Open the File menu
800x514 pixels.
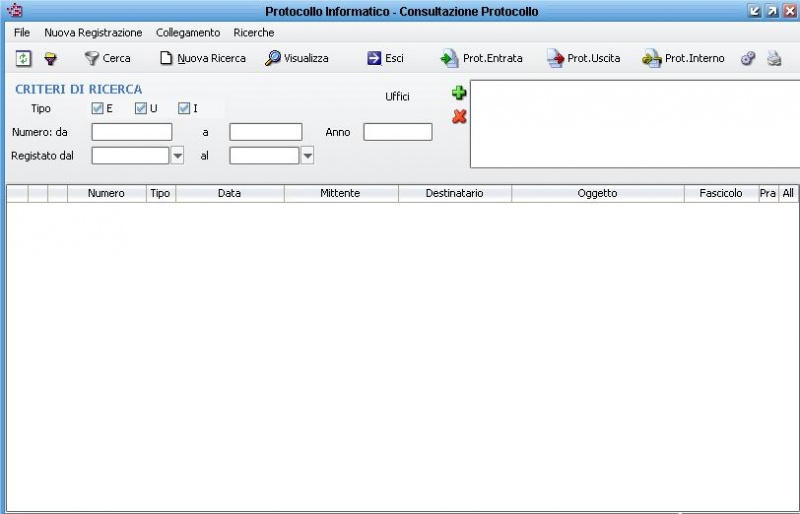[x=21, y=33]
